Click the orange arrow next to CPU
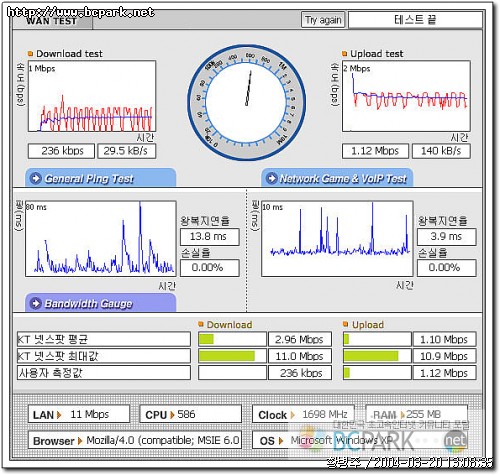 pyautogui.click(x=172, y=415)
